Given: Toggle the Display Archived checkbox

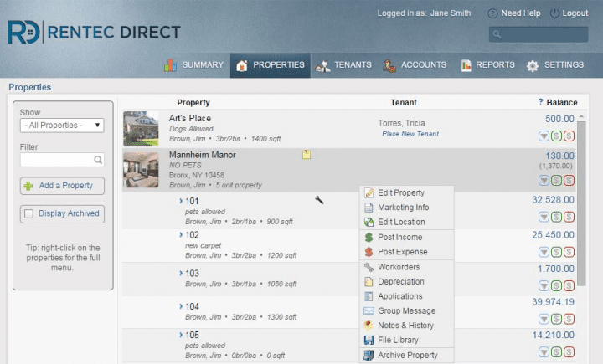Looking at the screenshot, I should point(29,213).
